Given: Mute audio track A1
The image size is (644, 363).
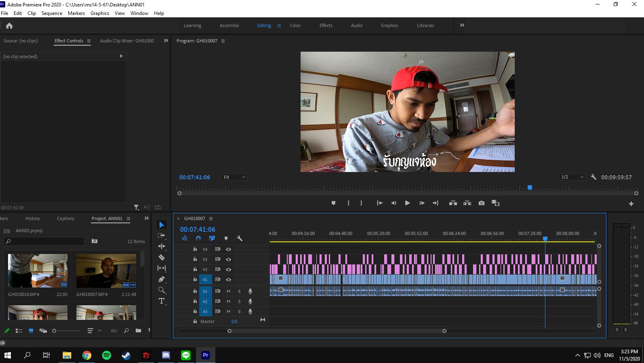Looking at the screenshot, I should [228, 291].
